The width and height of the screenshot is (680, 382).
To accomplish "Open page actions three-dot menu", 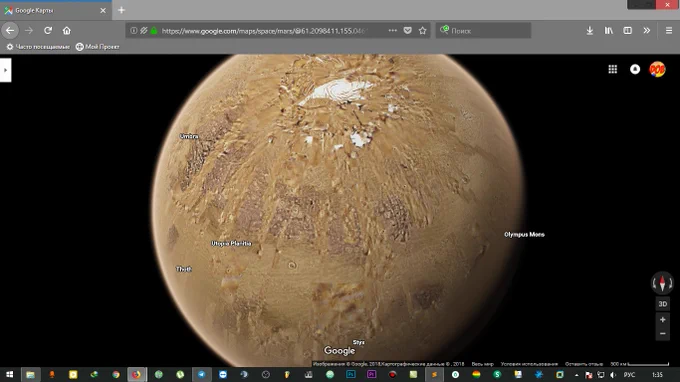I will [392, 30].
